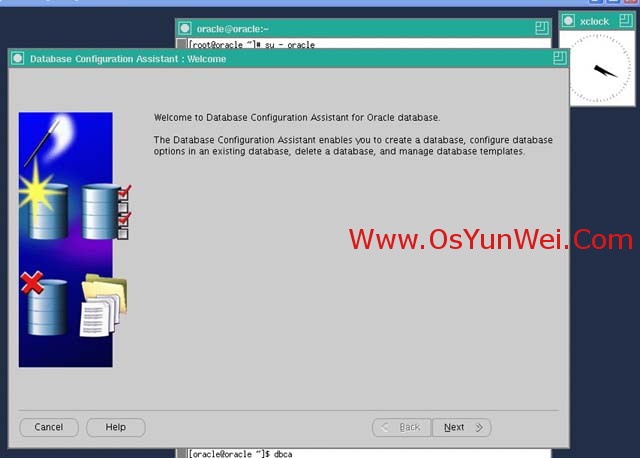Screen dimensions: 640x458
Task: Maximize icon of the oracle@oracle terminal window
Action: click(542, 28)
